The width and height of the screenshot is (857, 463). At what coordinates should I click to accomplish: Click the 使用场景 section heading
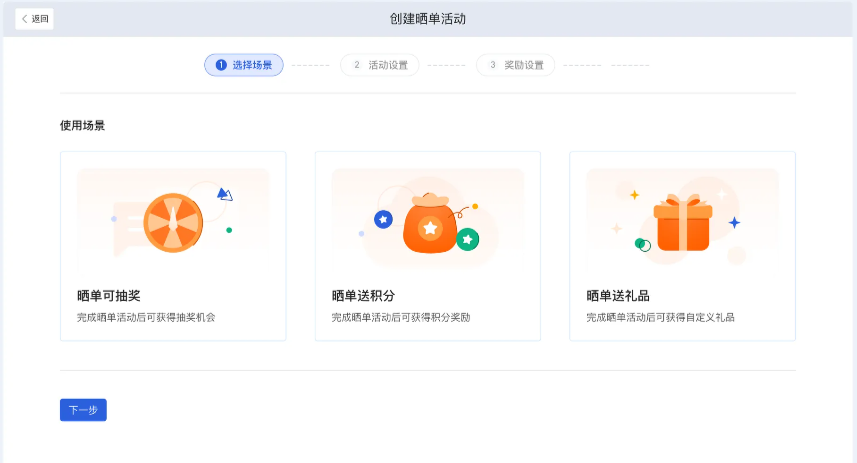83,126
